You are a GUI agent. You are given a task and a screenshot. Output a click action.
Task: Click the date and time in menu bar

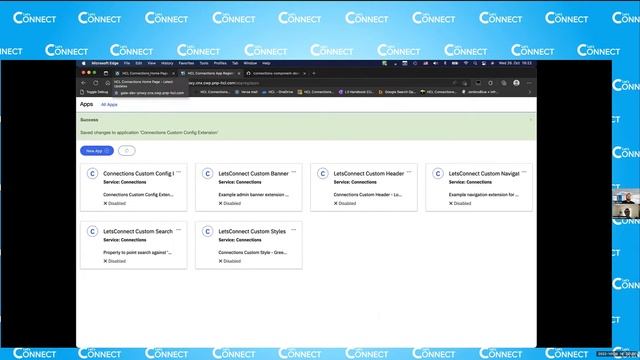pyautogui.click(x=515, y=63)
